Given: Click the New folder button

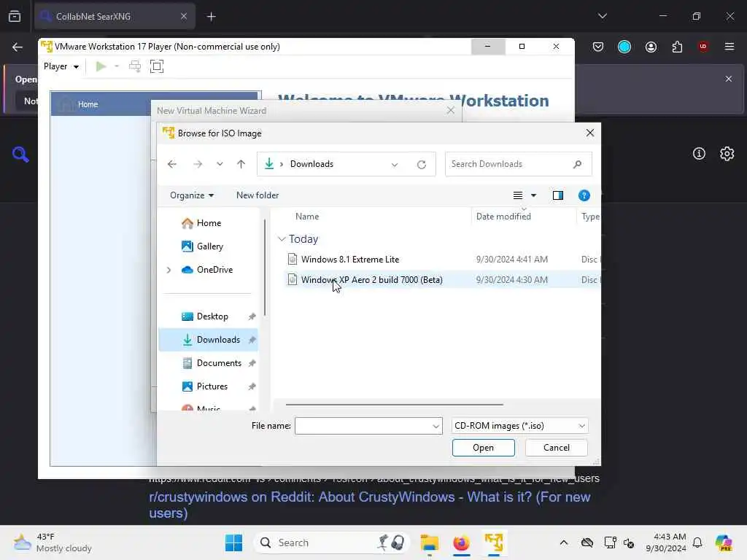Looking at the screenshot, I should tap(258, 195).
